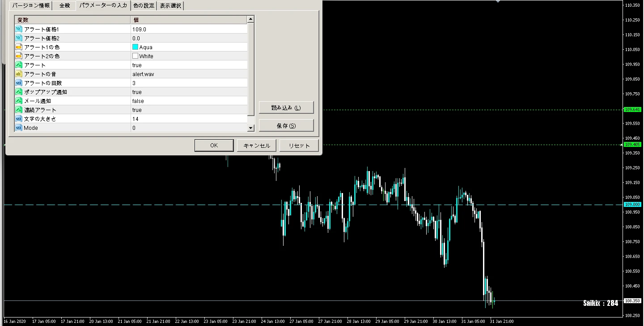Open the Aqua color value dropdown
This screenshot has height=326, width=644.
point(188,47)
